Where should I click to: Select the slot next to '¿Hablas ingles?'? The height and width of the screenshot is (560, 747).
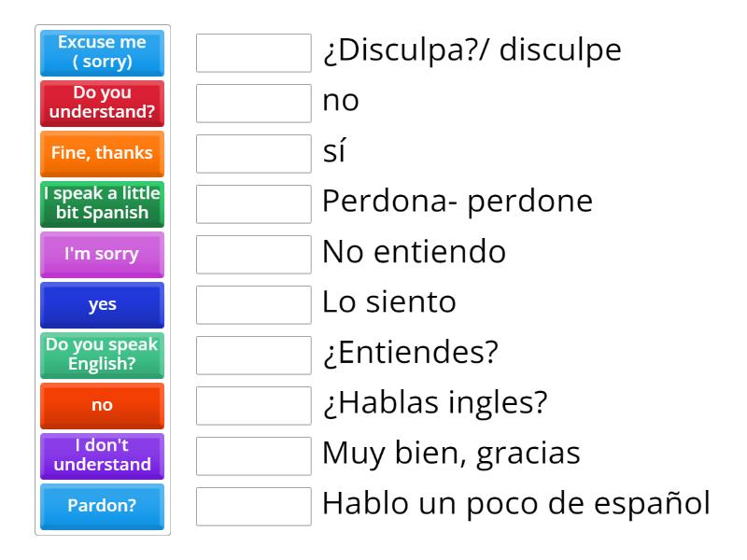[x=253, y=406]
